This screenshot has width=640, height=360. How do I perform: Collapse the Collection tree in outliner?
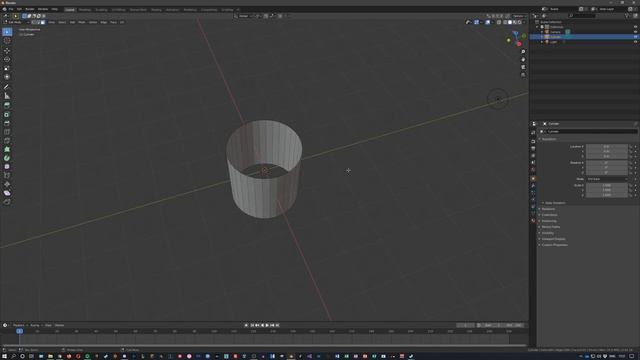pos(537,27)
